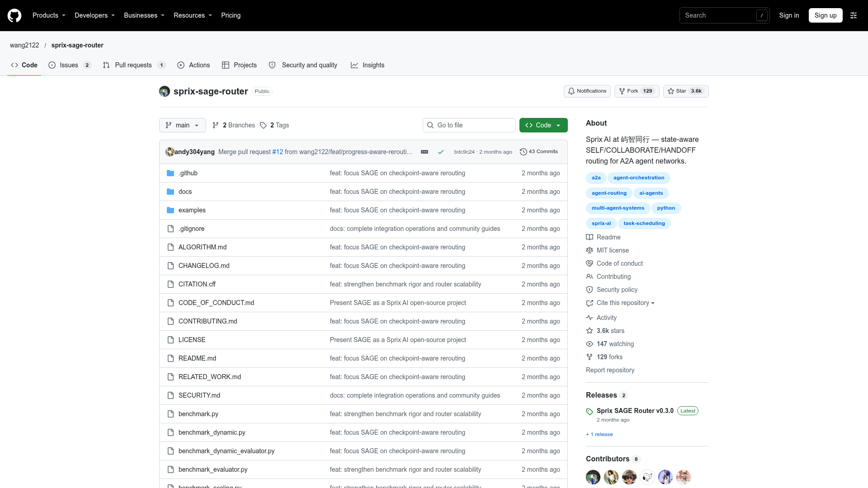868x488 pixels.
Task: Fork the repository using the Fork button
Action: 637,91
